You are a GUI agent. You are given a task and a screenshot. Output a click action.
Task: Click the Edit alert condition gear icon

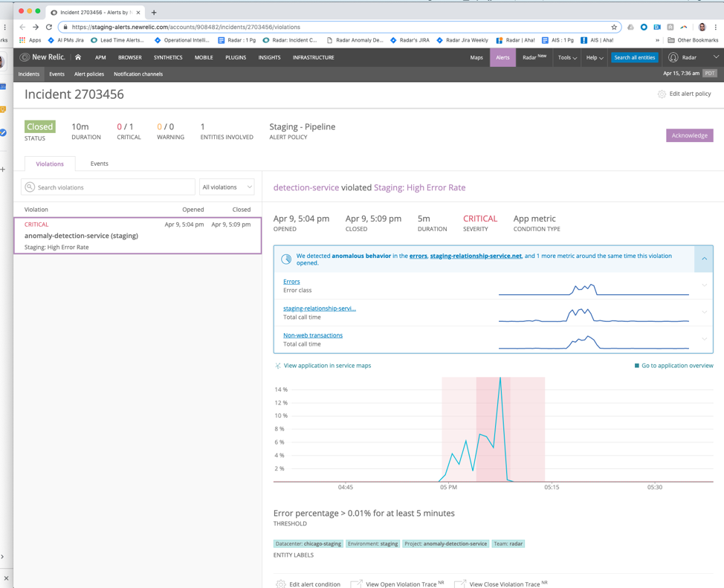tap(280, 584)
